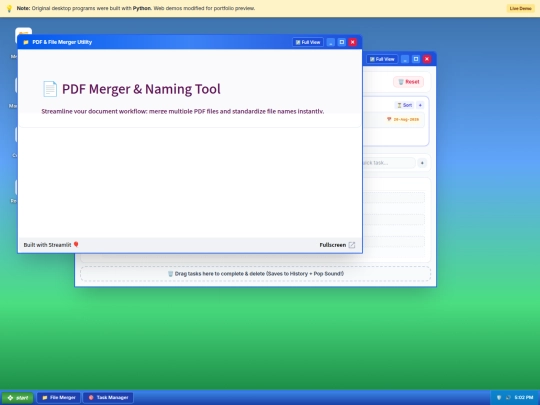
Task: Maximize the PDF & File Merger Utility window
Action: [x=342, y=42]
